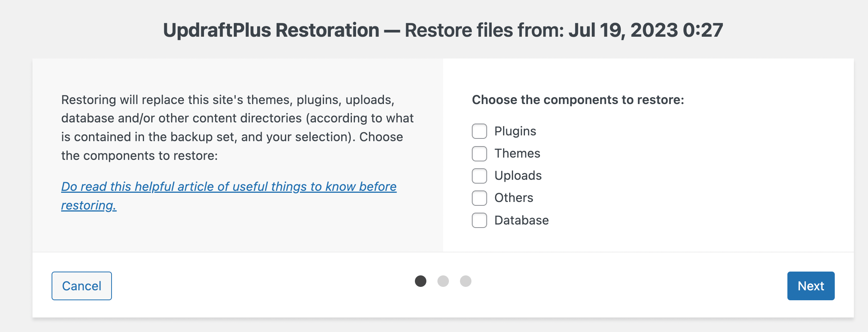Click the Next button
The height and width of the screenshot is (332, 868).
(x=811, y=286)
